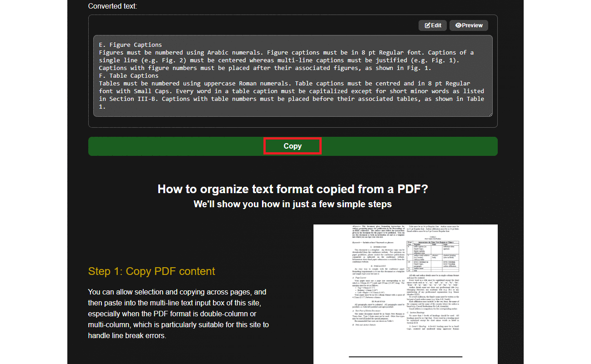This screenshot has width=591, height=364.
Task: Click the text area resize handle corner
Action: (x=490, y=114)
